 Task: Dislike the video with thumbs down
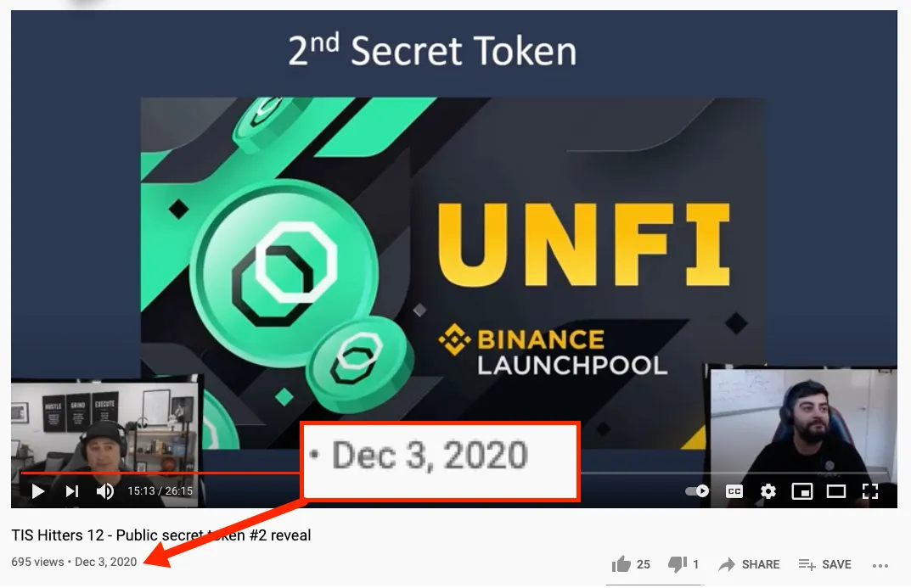tap(678, 563)
